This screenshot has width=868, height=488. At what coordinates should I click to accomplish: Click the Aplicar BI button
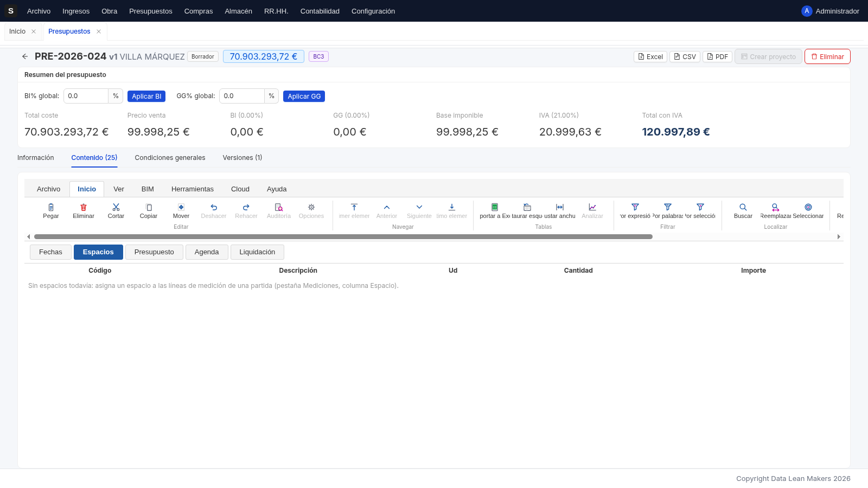(x=146, y=96)
